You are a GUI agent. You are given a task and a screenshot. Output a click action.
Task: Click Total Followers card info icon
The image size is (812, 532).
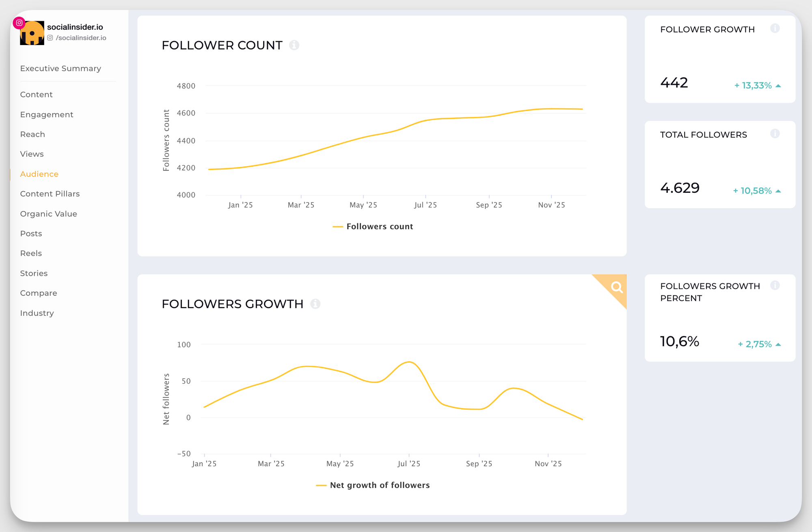click(775, 134)
